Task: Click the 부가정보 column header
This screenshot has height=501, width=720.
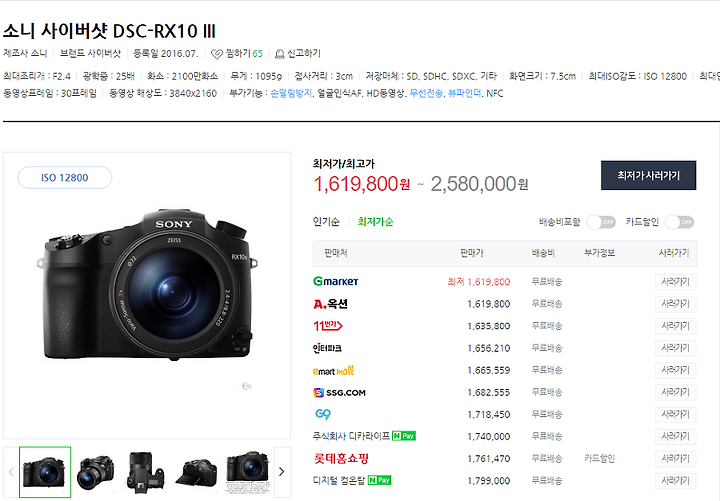Action: (599, 253)
